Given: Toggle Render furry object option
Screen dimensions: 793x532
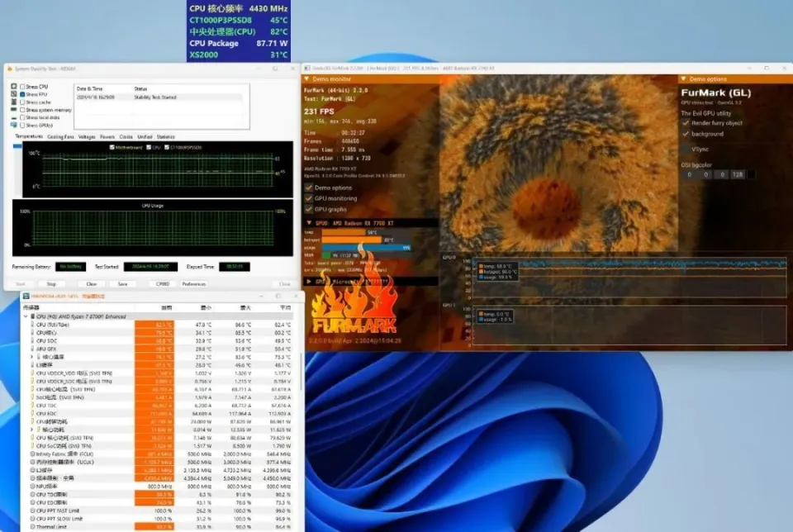Looking at the screenshot, I should coord(686,123).
